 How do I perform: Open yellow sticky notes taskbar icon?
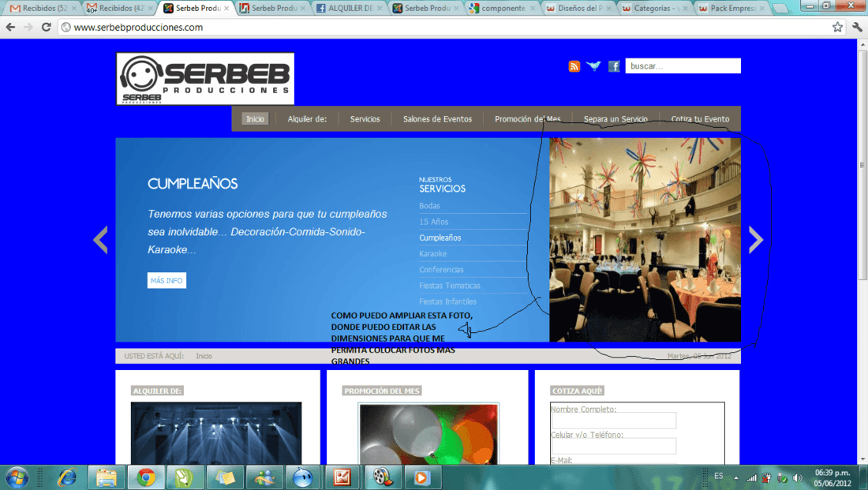click(x=224, y=477)
